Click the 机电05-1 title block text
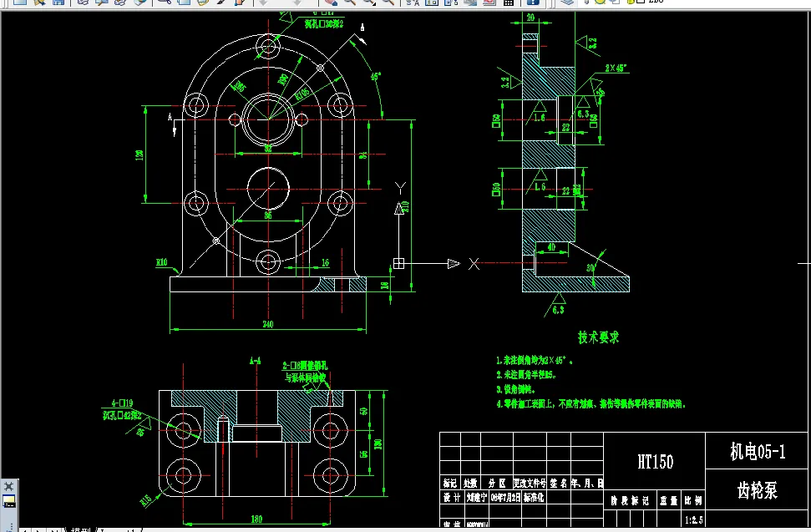 [758, 452]
